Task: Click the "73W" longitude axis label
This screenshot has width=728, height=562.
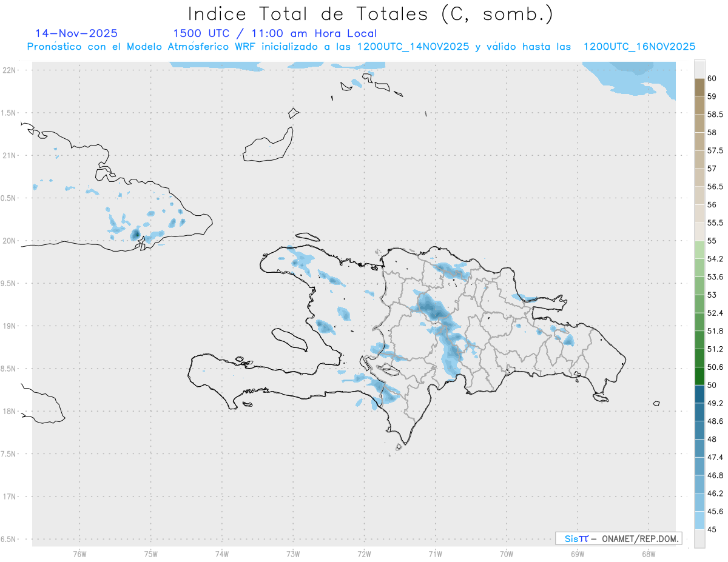Action: [x=293, y=554]
